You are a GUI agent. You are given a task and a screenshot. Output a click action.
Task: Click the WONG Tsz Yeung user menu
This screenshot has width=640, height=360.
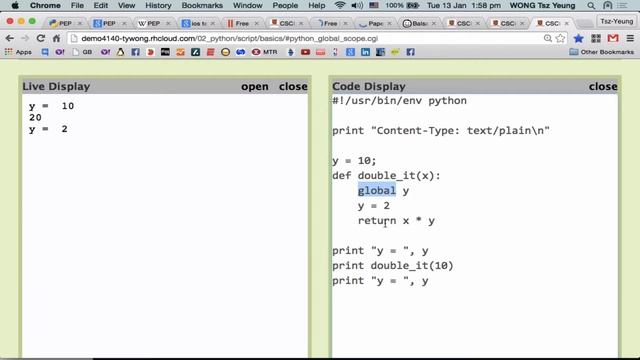click(x=542, y=6)
